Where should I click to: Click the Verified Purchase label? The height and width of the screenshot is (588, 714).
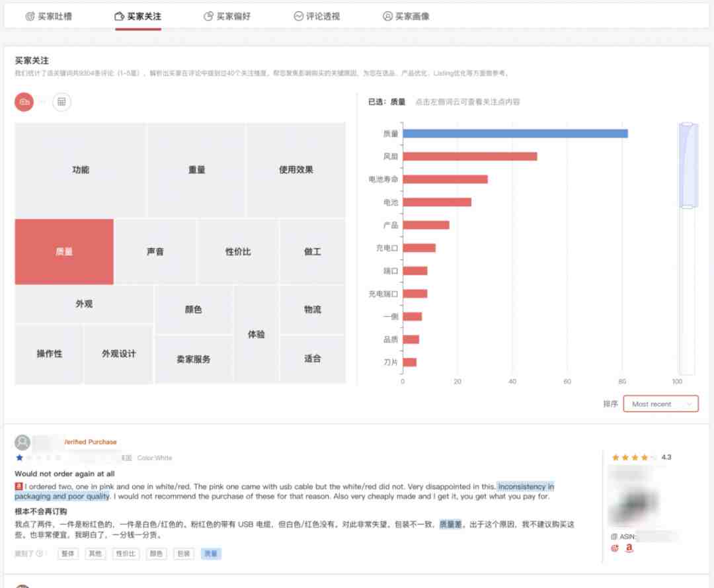click(x=90, y=442)
